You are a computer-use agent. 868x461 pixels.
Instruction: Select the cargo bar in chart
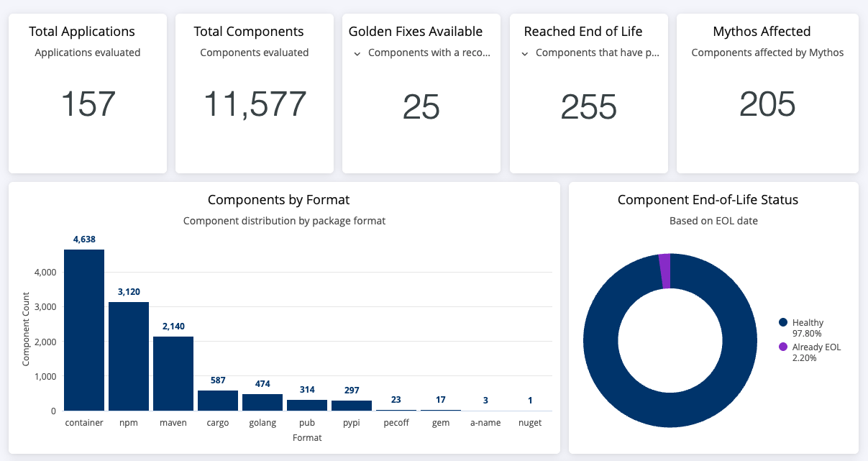218,401
